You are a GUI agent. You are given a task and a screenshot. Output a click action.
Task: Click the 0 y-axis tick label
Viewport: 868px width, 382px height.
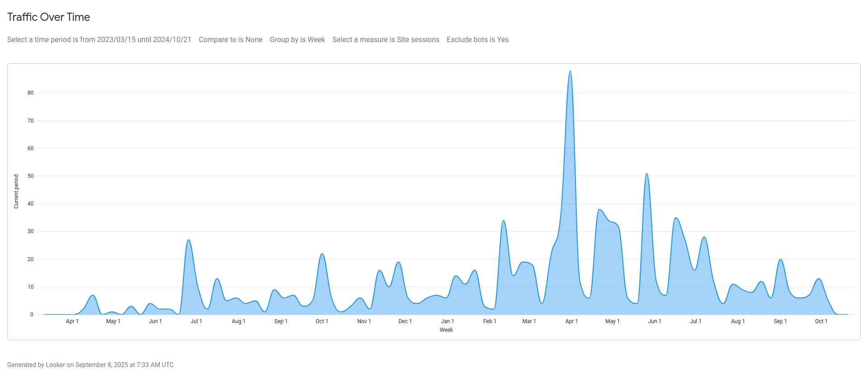point(32,315)
